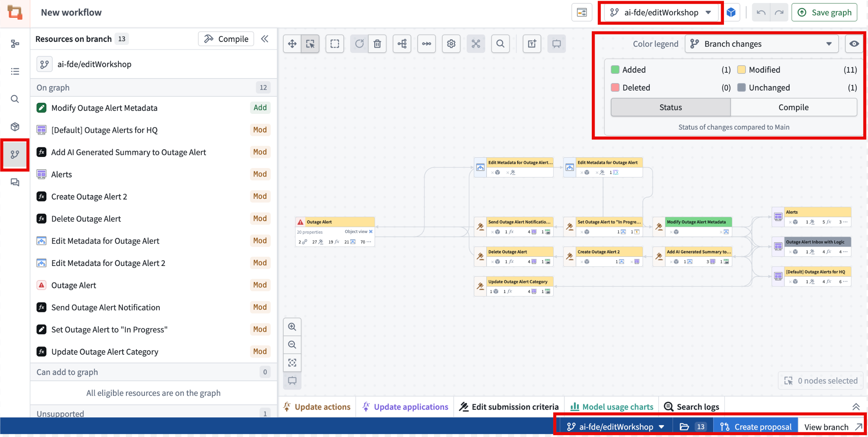868x437 pixels.
Task: Click the blue cube icon in the top bar
Action: coord(731,13)
